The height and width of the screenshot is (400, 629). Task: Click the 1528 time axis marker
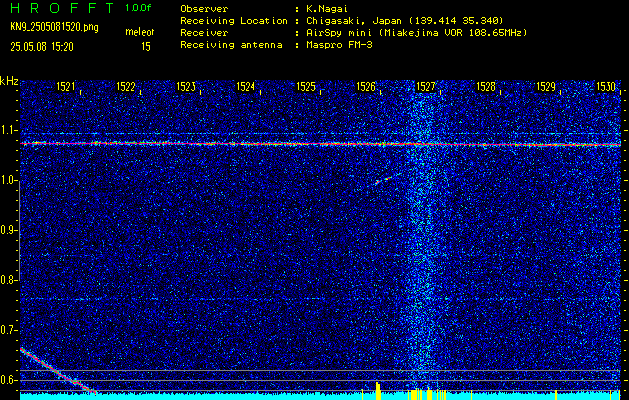point(486,86)
